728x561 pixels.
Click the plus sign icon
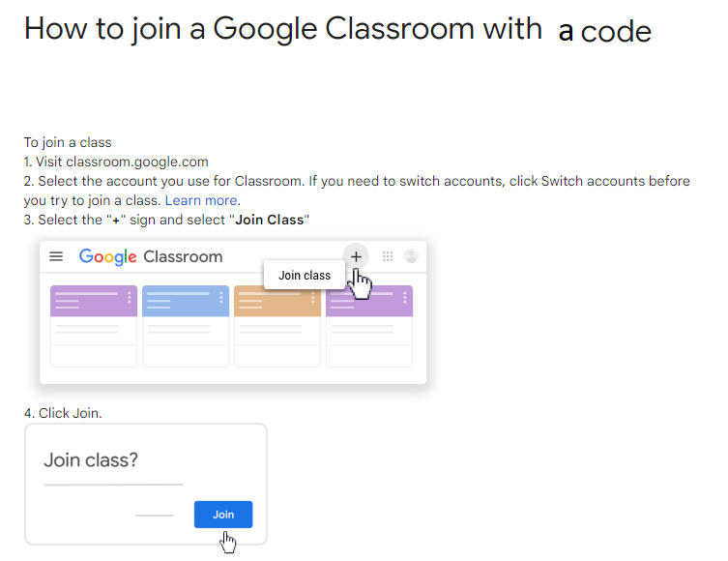(x=356, y=256)
